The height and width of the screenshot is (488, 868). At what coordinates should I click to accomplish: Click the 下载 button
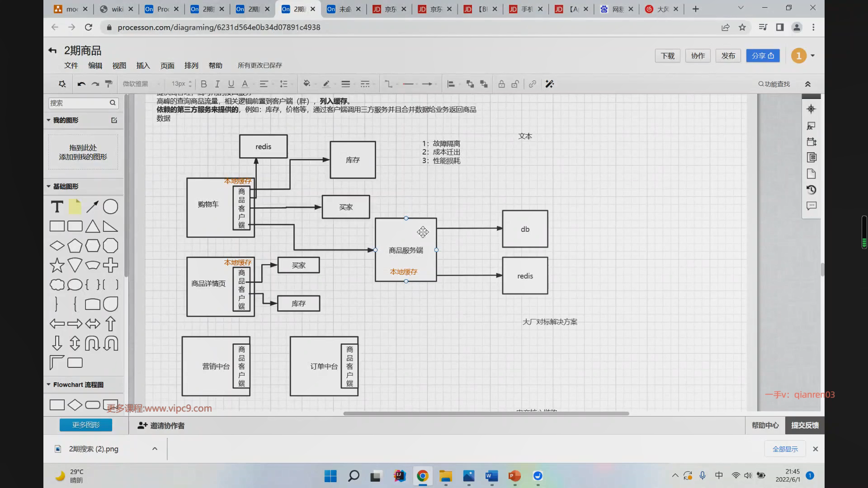tap(667, 56)
